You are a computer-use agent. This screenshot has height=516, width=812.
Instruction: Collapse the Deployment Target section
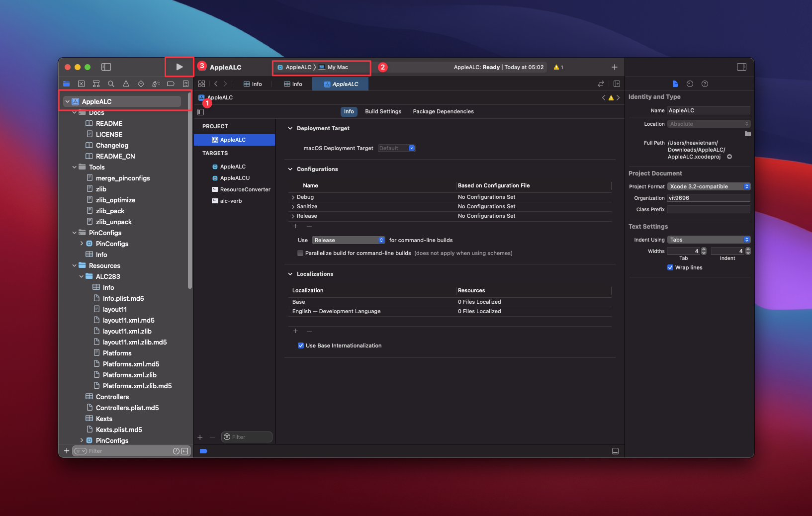(x=290, y=128)
